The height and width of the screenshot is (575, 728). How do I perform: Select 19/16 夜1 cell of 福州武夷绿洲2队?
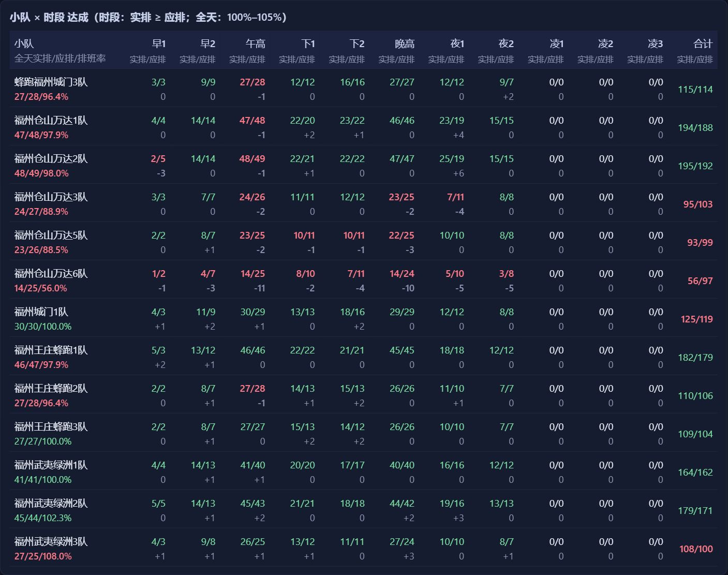[452, 504]
